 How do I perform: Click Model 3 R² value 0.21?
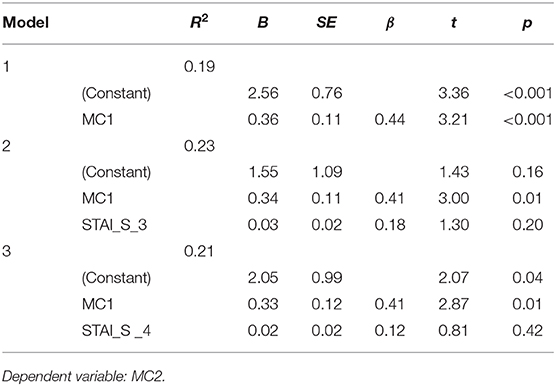pyautogui.click(x=199, y=251)
